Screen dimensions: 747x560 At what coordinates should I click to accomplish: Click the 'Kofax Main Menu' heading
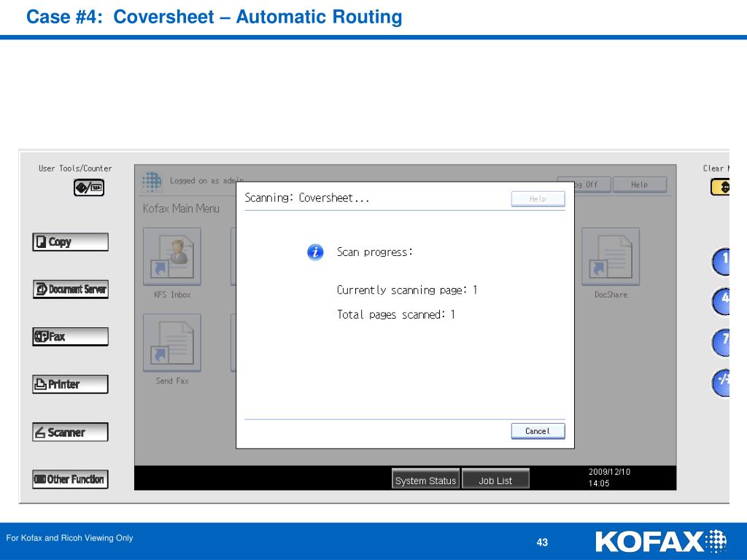181,209
